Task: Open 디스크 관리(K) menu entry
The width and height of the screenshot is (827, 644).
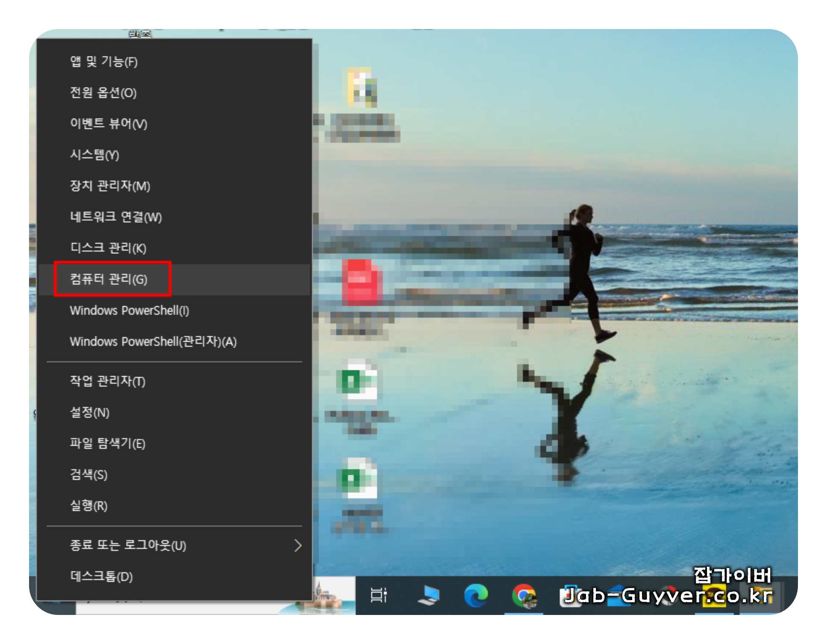Action: click(x=108, y=248)
